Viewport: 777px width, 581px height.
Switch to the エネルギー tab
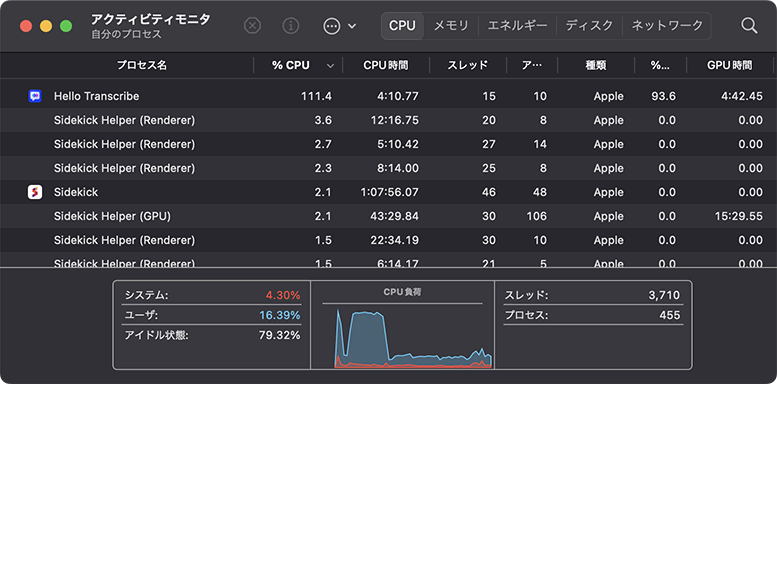click(x=517, y=26)
